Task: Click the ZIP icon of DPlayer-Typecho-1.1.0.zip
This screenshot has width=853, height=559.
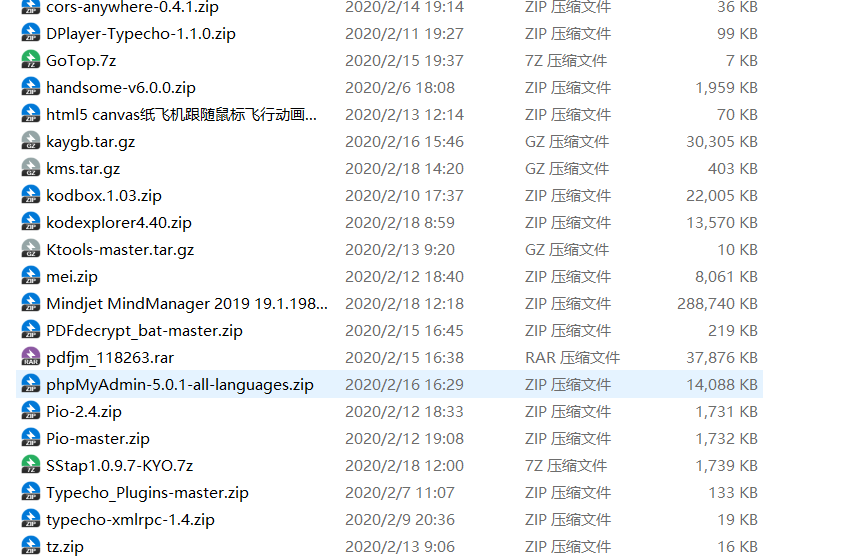Action: pyautogui.click(x=30, y=33)
